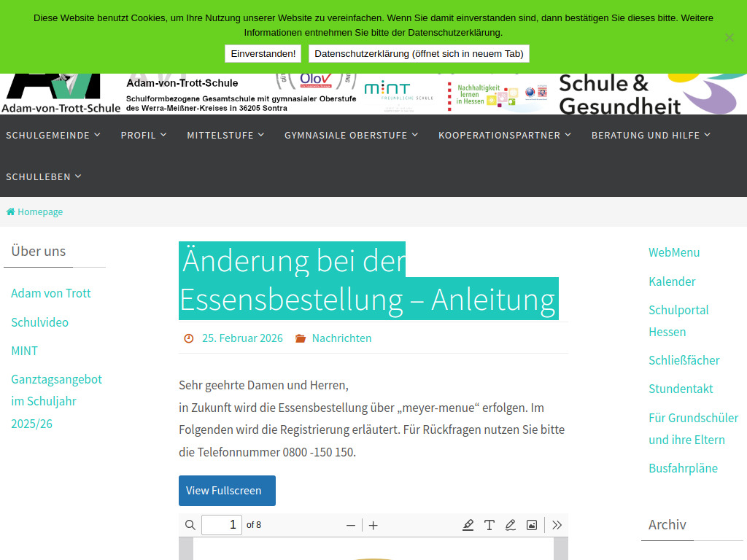The height and width of the screenshot is (560, 747).
Task: Zoom out of the PDF document
Action: [351, 524]
